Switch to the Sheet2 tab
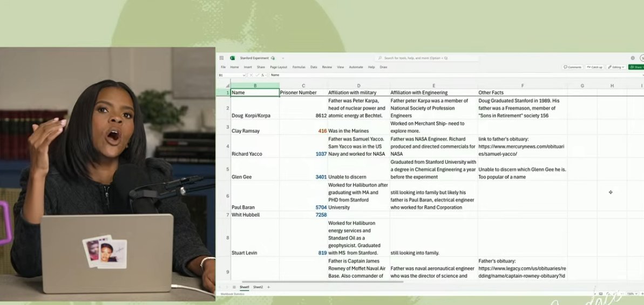The image size is (644, 305). point(258,287)
